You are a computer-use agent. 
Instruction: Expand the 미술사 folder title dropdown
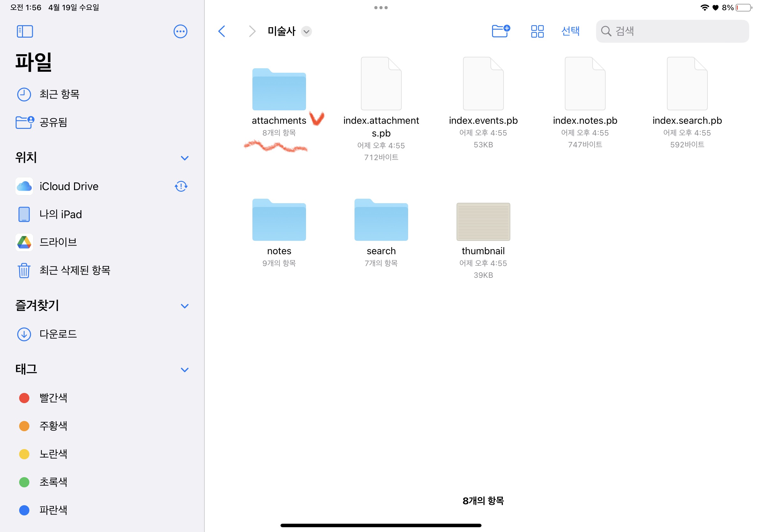tap(306, 32)
